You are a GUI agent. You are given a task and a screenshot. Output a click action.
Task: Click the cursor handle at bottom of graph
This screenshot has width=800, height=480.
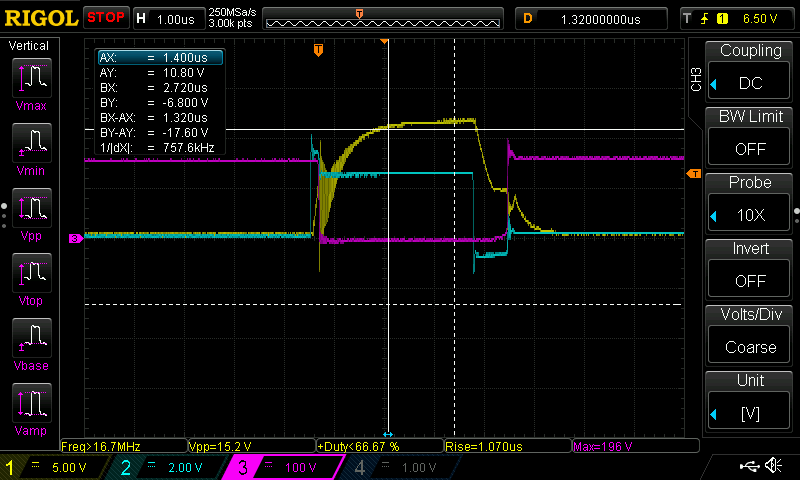point(388,435)
